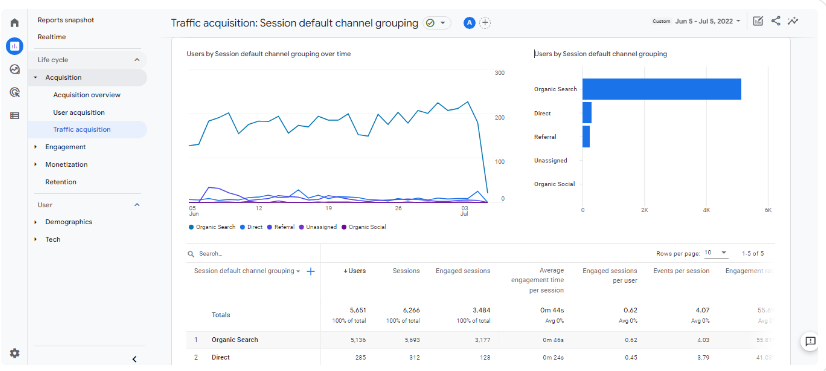The width and height of the screenshot is (826, 371).
Task: Open Insights sparkline icon at top right
Action: click(x=793, y=21)
